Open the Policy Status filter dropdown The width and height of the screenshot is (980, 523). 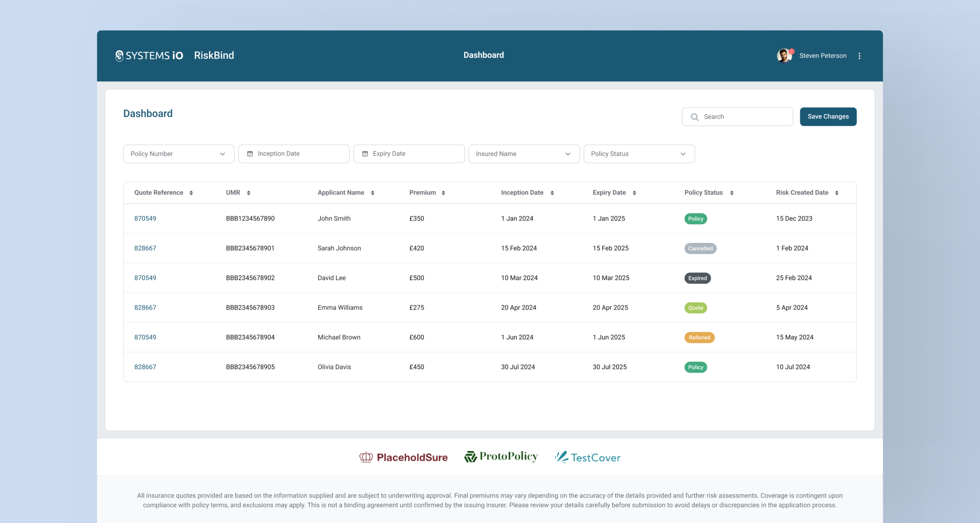639,154
